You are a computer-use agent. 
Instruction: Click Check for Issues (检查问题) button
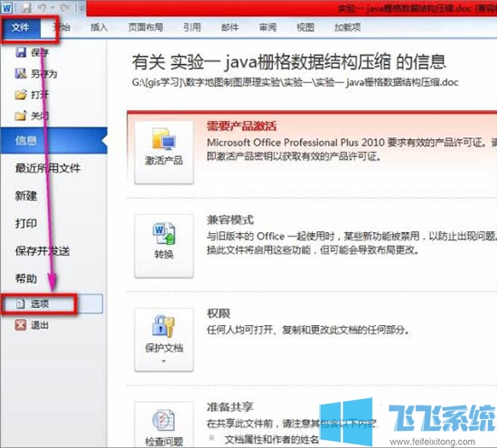coord(164,425)
